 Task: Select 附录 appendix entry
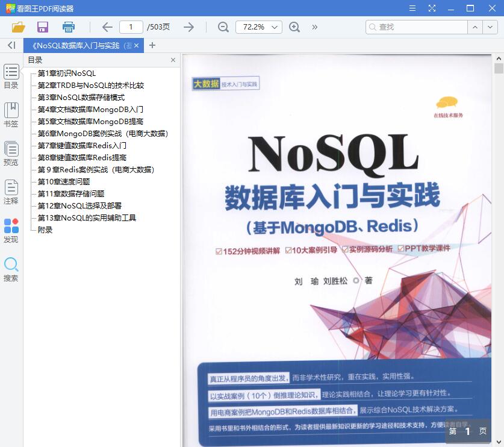(45, 230)
